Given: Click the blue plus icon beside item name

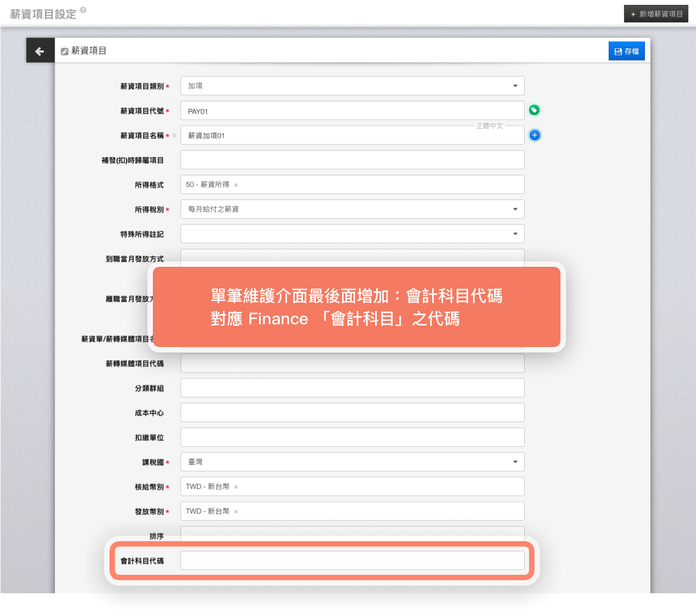Looking at the screenshot, I should [534, 135].
